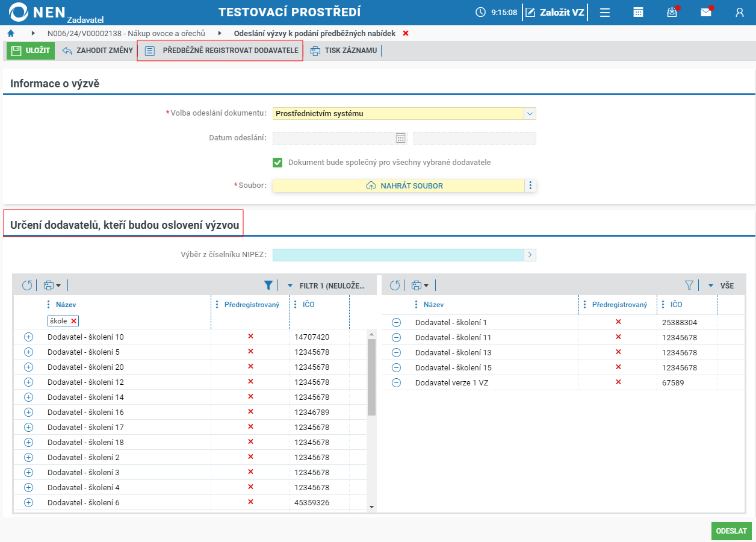Open 'Volba odeslání dokumentu' dropdown arrow
The image size is (756, 542).
[x=530, y=113]
